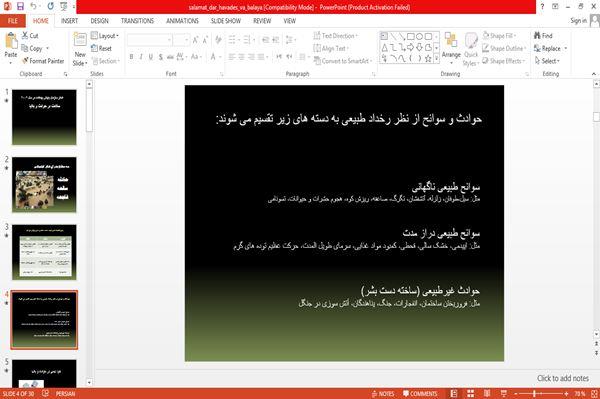
Task: Switch to the INSERT tab
Action: point(69,21)
